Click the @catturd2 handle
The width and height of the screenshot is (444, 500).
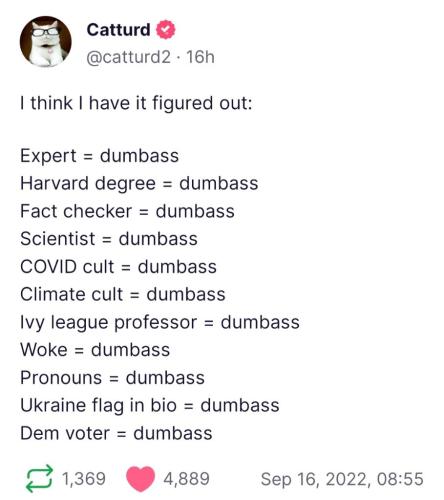click(x=128, y=57)
